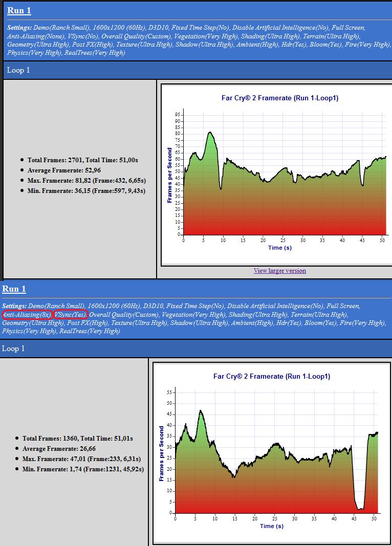Click chart title on the graph scaled to 95
The image size is (392, 546).
pyautogui.click(x=280, y=98)
